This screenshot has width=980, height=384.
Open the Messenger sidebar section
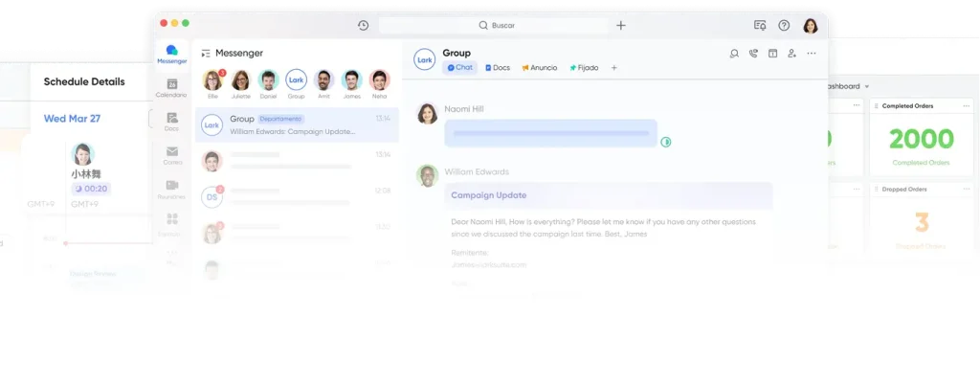point(171,54)
